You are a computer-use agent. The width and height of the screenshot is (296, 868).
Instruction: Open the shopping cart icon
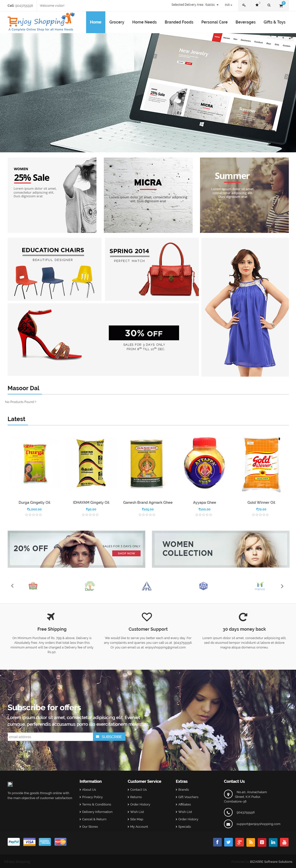(x=281, y=5)
